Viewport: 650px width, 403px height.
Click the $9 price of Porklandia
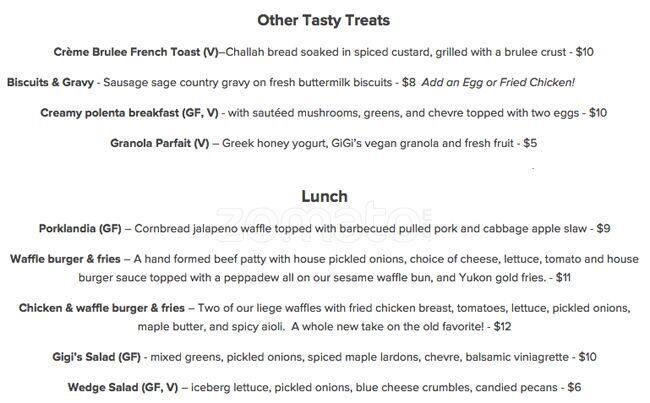click(602, 228)
